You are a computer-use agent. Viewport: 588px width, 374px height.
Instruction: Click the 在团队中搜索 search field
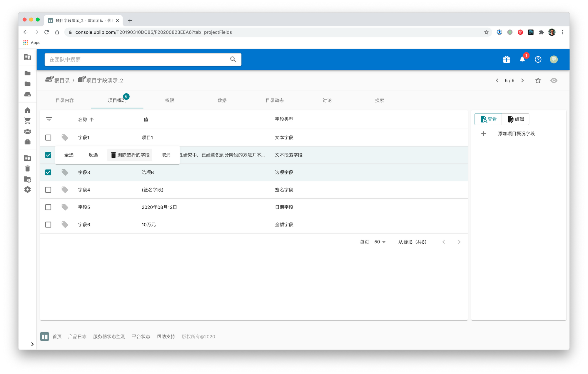[x=138, y=59]
